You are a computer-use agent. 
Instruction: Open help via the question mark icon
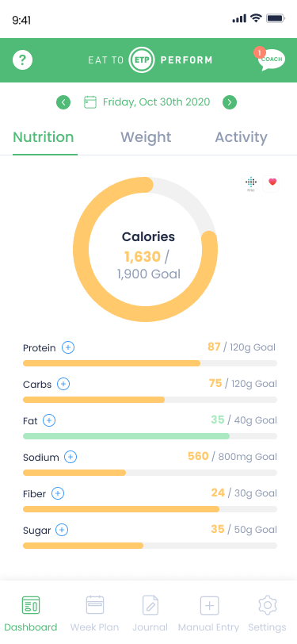(22, 60)
